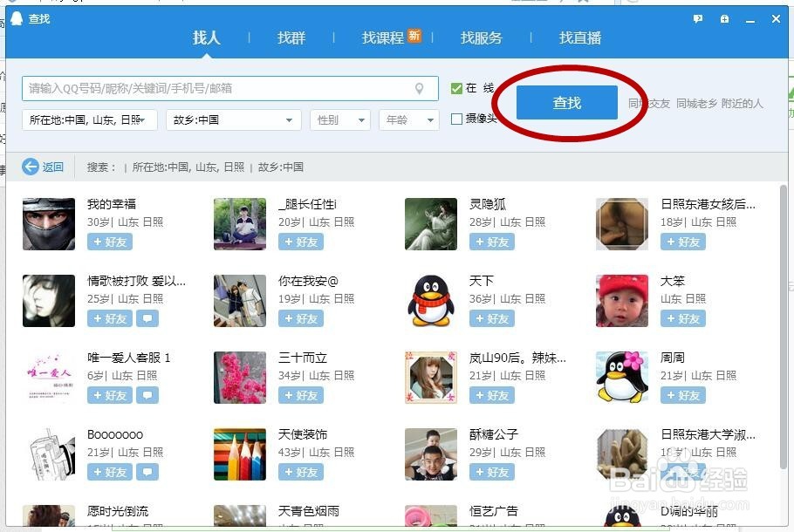
Task: Expand the 故乡 hometown dropdown
Action: 233,119
